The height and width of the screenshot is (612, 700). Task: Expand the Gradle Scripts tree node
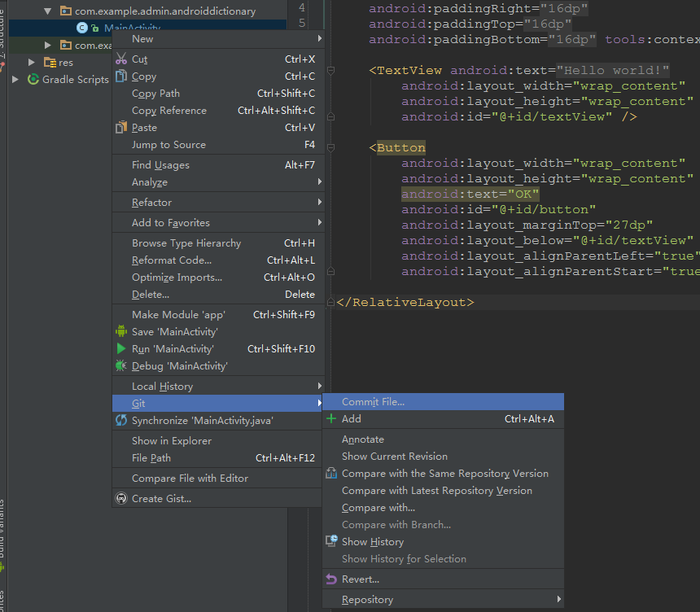click(15, 79)
